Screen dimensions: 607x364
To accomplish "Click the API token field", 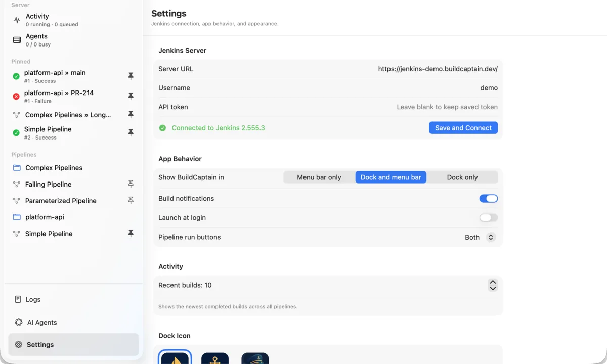I will (328, 107).
